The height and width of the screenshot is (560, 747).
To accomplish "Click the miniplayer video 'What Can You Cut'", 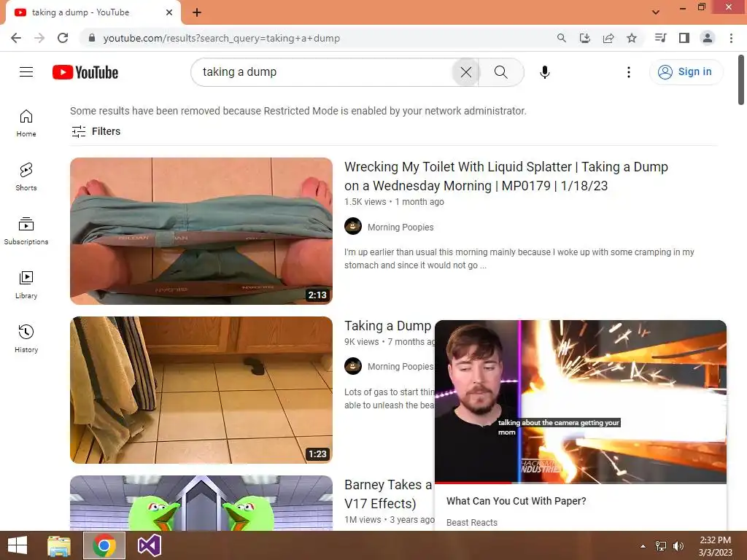I will pyautogui.click(x=580, y=402).
